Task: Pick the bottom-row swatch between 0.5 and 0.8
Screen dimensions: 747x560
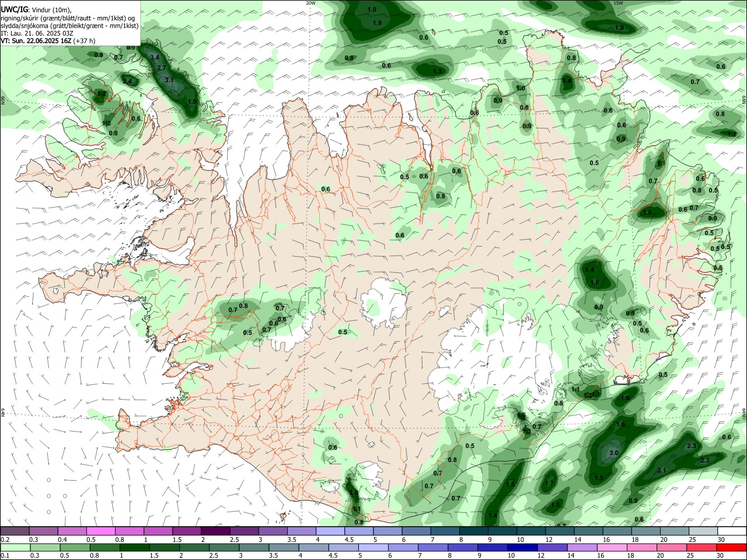Action: (x=75, y=547)
